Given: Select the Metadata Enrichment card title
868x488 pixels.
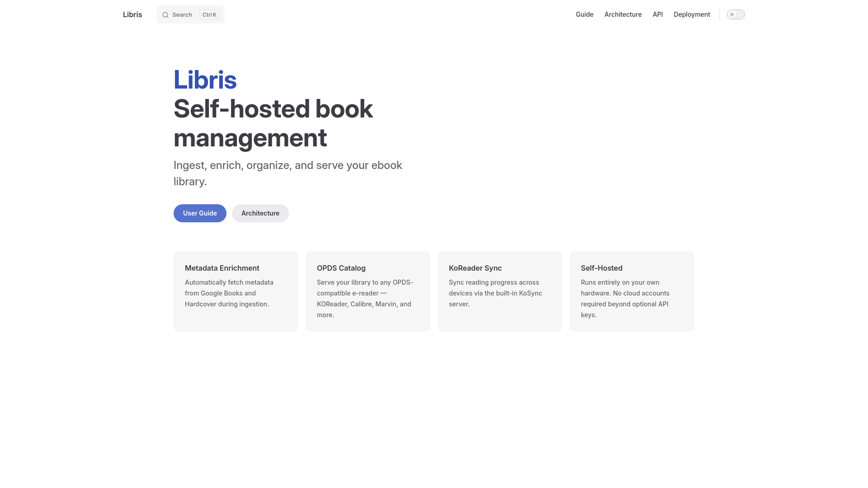Looking at the screenshot, I should 222,268.
